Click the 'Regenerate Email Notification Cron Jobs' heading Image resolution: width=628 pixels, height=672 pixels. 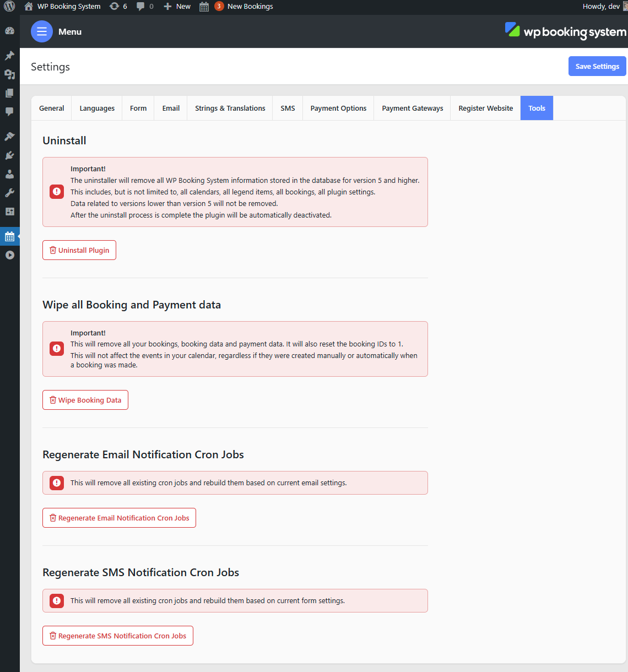tap(143, 454)
